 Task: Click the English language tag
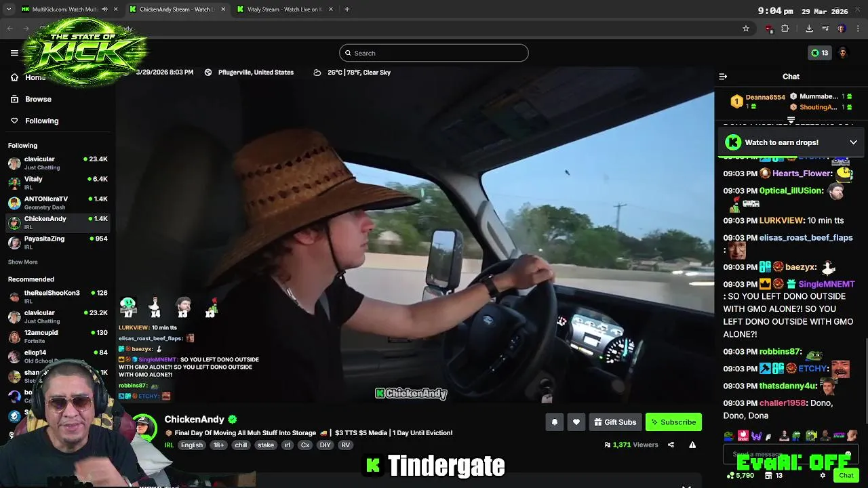(192, 445)
